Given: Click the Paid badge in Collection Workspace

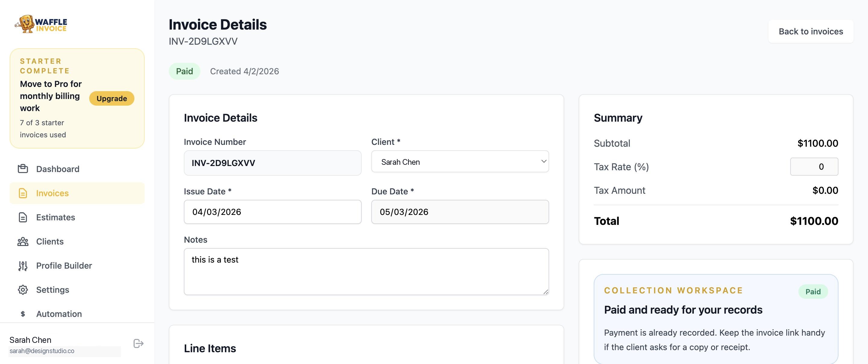Looking at the screenshot, I should 813,291.
